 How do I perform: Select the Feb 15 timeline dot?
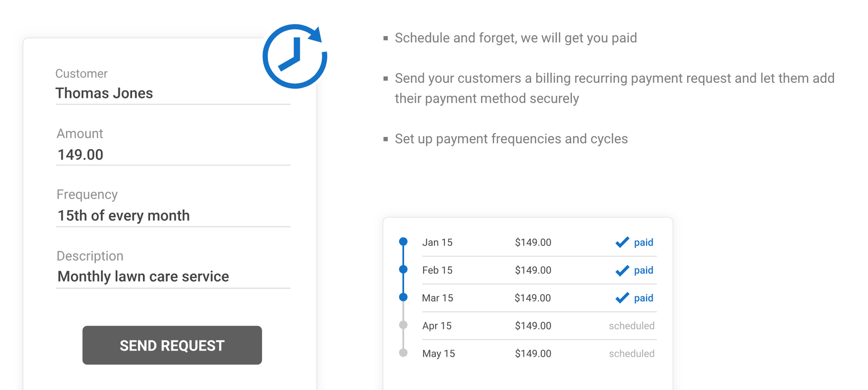pos(403,269)
